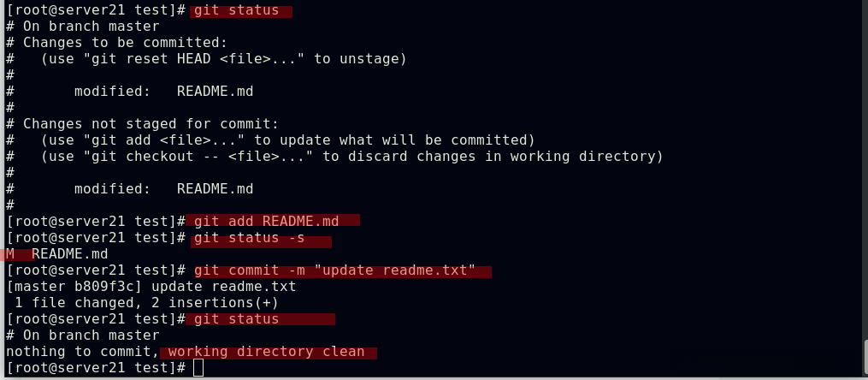The width and height of the screenshot is (868, 380).
Task: Click the git commit -m "update readme.txt" command
Action: coord(334,270)
